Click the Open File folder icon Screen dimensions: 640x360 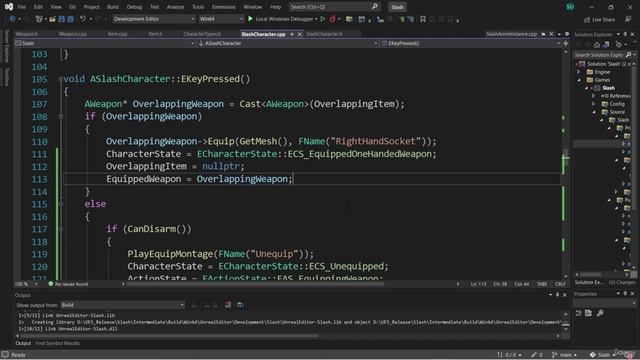(52, 19)
